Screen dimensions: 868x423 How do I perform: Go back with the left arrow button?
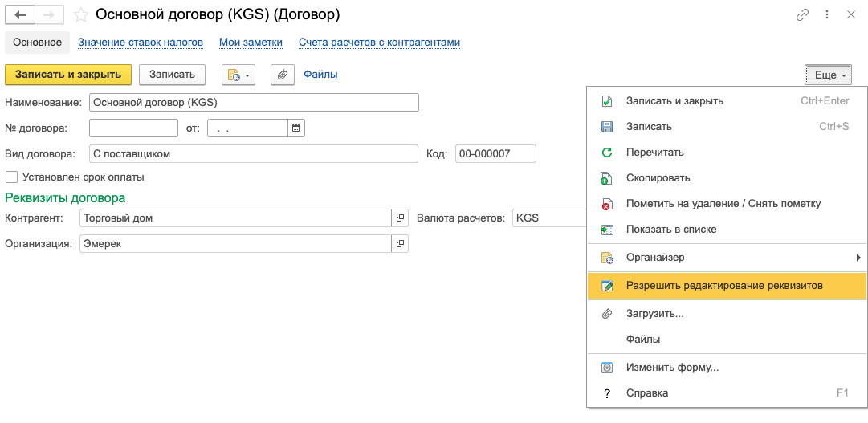(21, 15)
